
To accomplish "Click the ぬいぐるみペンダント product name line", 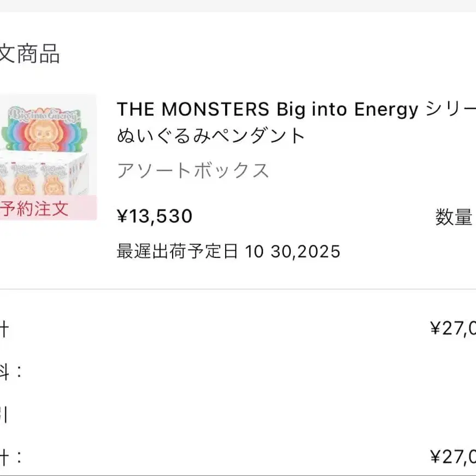I will point(211,136).
